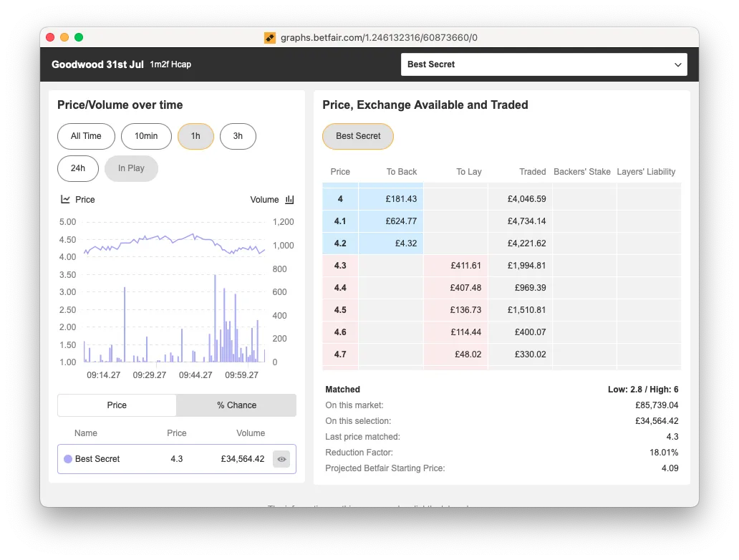Click the £330.02 traded value

pos(530,354)
